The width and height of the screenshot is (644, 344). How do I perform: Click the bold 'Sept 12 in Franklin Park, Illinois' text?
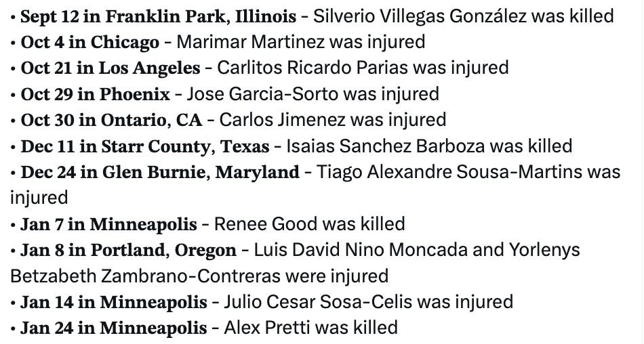tap(158, 16)
